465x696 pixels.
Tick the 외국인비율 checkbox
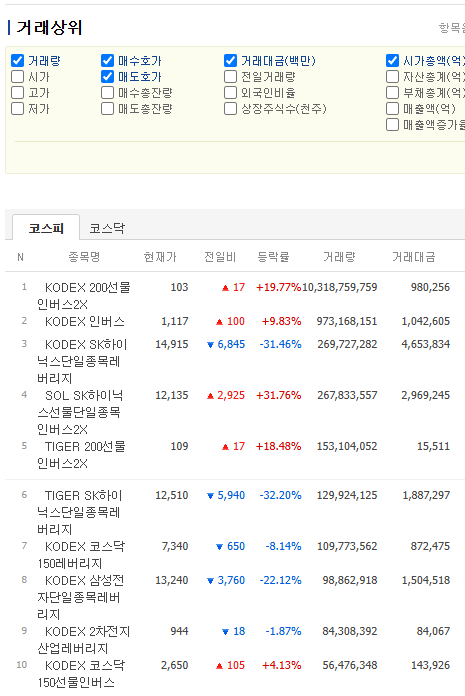tap(230, 92)
